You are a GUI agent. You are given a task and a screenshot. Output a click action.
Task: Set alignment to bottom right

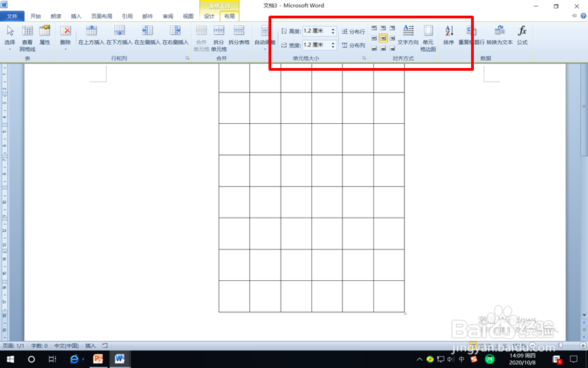click(392, 48)
